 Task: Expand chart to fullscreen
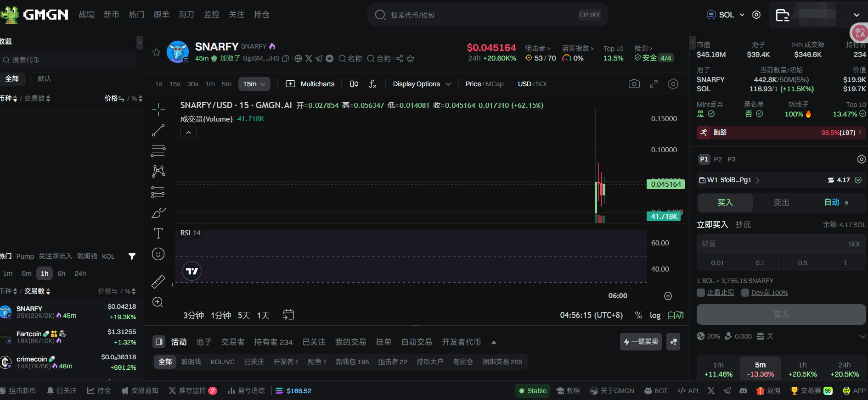click(x=654, y=84)
